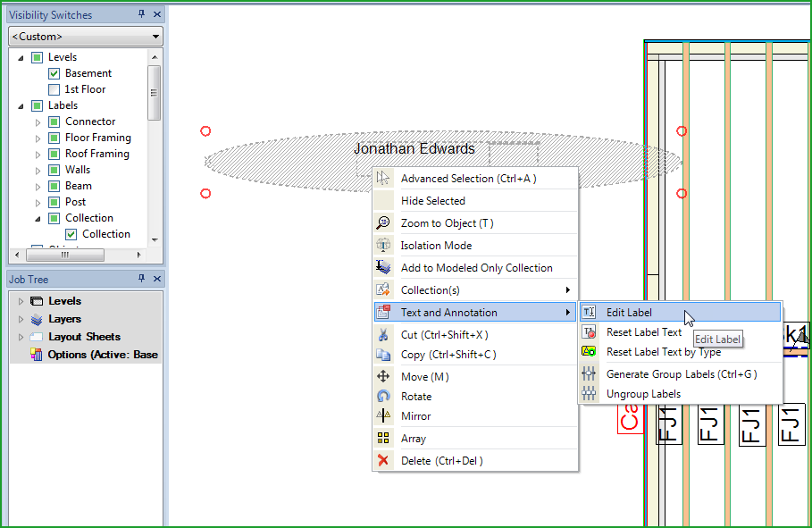
Task: Toggle the Walls labels checkbox
Action: (x=54, y=170)
